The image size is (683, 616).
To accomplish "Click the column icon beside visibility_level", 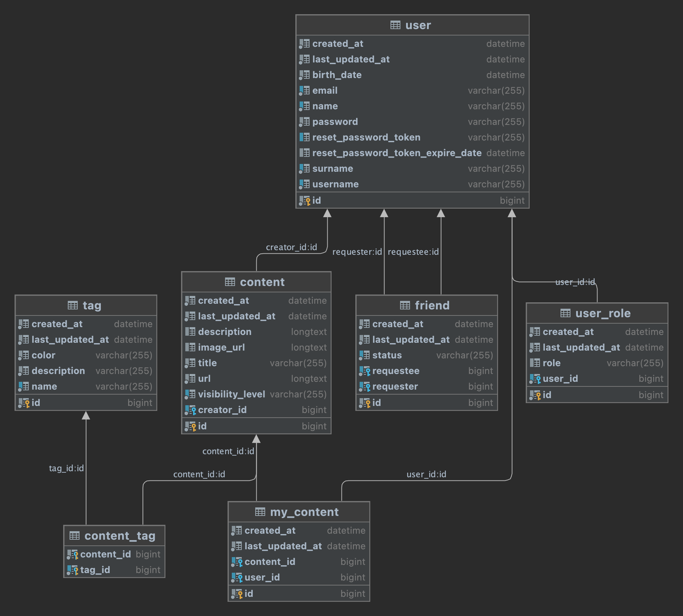I will [x=190, y=395].
